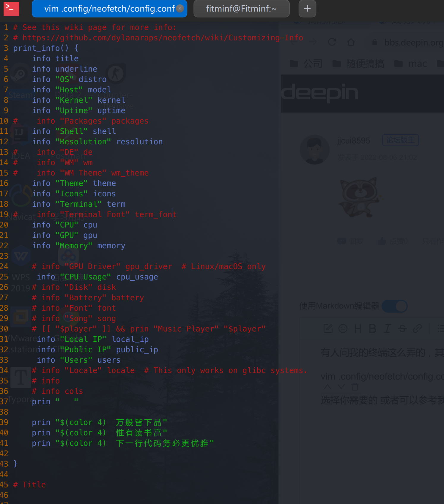
Task: Open the mac bookmark folder
Action: pos(410,64)
